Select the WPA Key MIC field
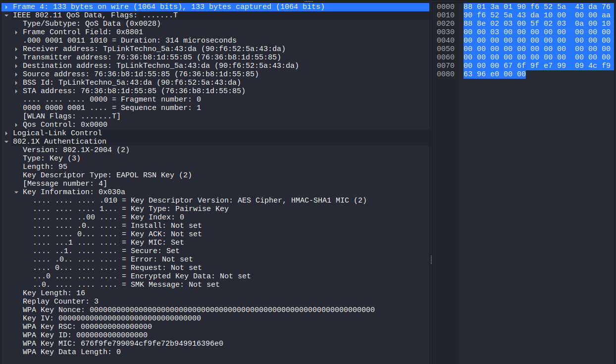The width and height of the screenshot is (616, 364). pos(123,344)
